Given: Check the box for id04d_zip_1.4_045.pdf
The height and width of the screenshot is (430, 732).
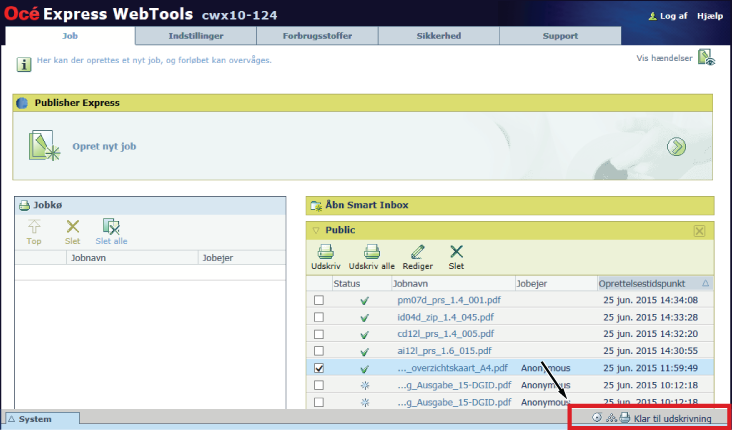Looking at the screenshot, I should 319,317.
